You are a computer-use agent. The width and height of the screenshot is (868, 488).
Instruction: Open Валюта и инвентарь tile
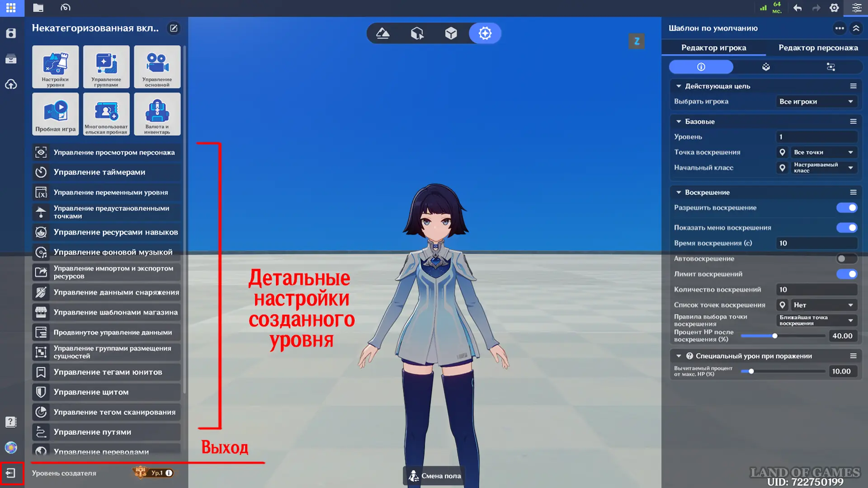click(157, 114)
